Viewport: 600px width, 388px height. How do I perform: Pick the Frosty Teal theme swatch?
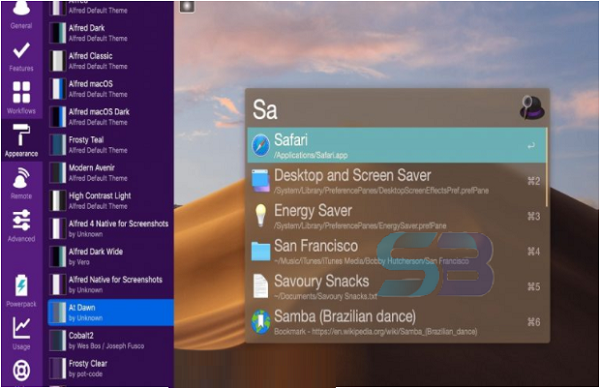tap(58, 145)
